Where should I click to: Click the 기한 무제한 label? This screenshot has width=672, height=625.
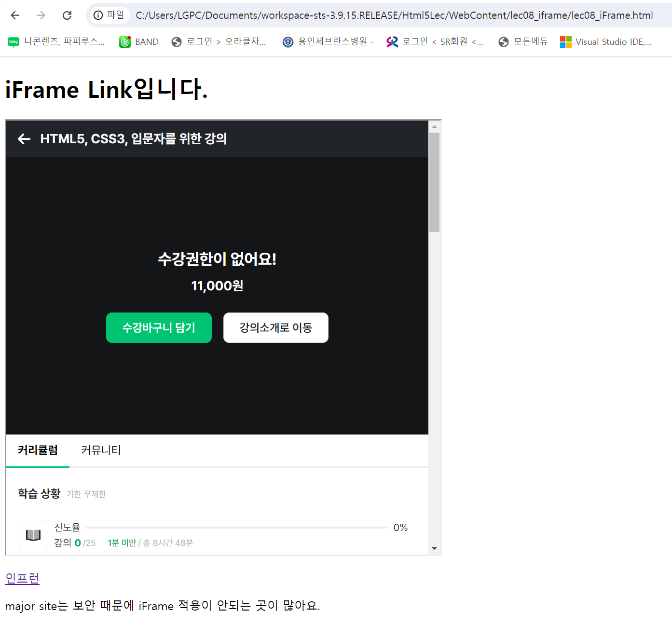coord(86,494)
